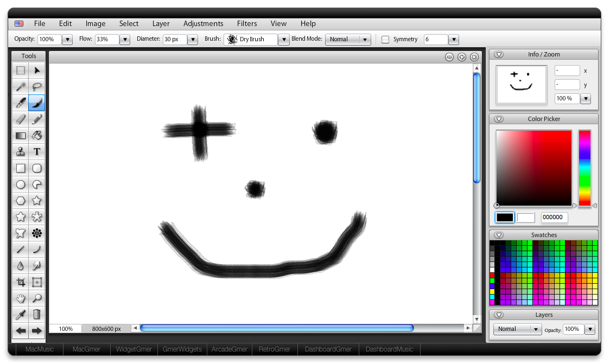Click the trash can icon
Screen dimensions: 610x364
(x=37, y=314)
